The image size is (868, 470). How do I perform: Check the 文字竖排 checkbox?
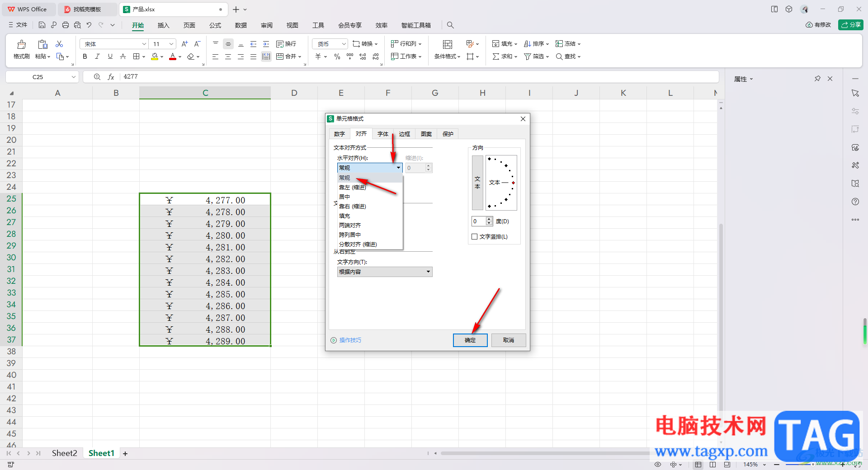(x=475, y=237)
